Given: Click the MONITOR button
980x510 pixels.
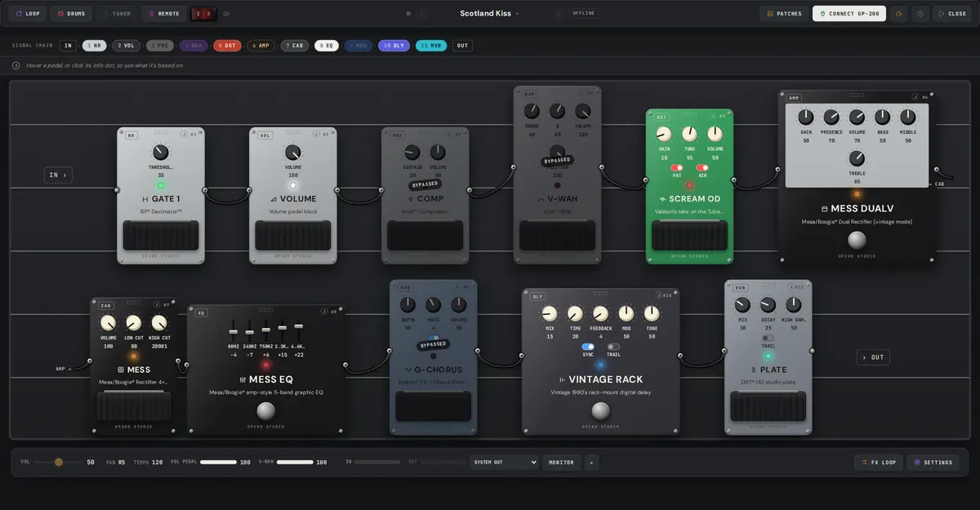Looking at the screenshot, I should click(x=561, y=463).
